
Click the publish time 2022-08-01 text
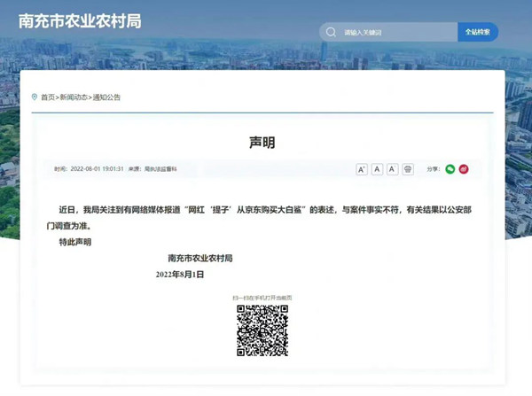(x=95, y=168)
